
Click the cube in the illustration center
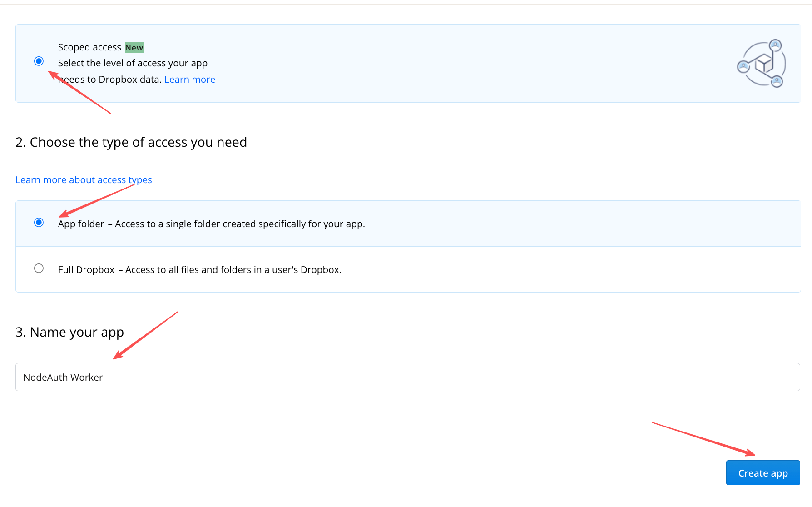click(764, 63)
